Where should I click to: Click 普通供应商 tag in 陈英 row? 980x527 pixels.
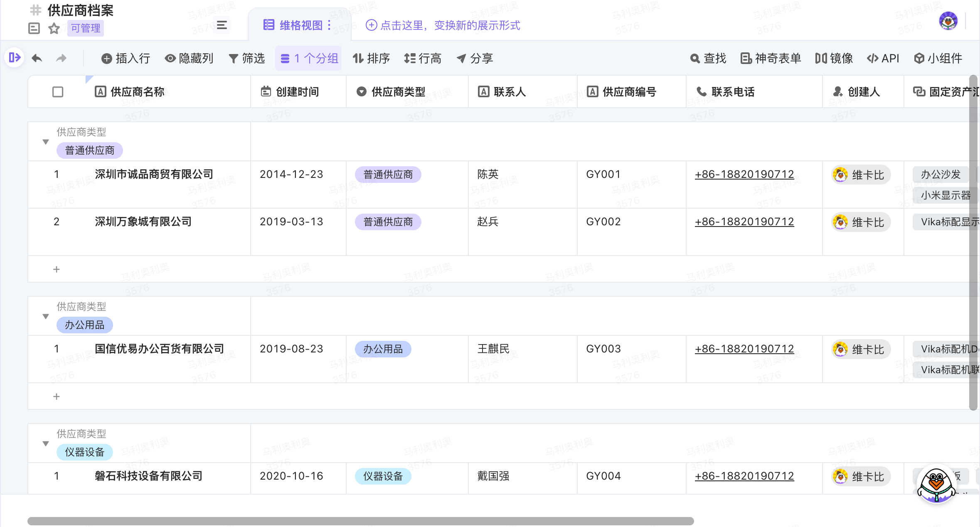point(388,175)
